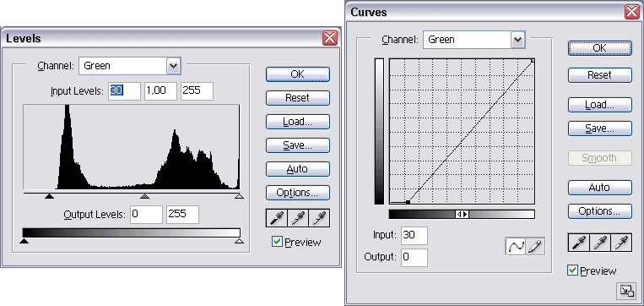Close the Levels dialog
Image resolution: width=644 pixels, height=306 pixels.
(330, 38)
